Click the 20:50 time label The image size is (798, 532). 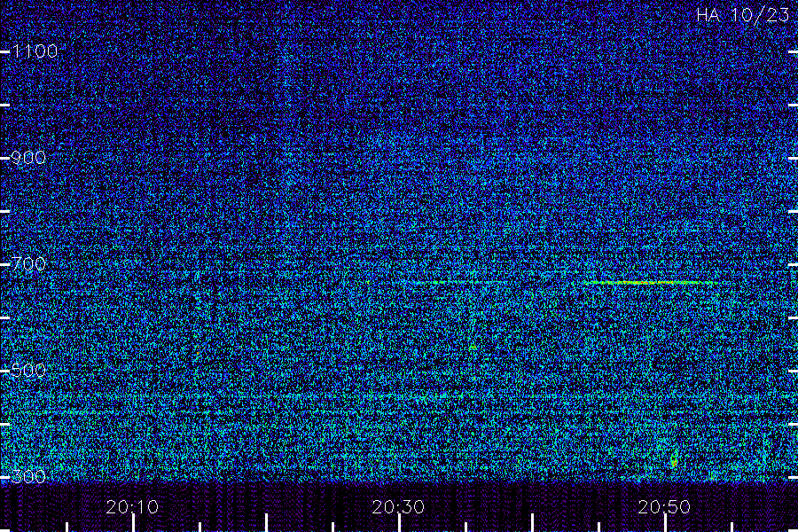coord(664,507)
